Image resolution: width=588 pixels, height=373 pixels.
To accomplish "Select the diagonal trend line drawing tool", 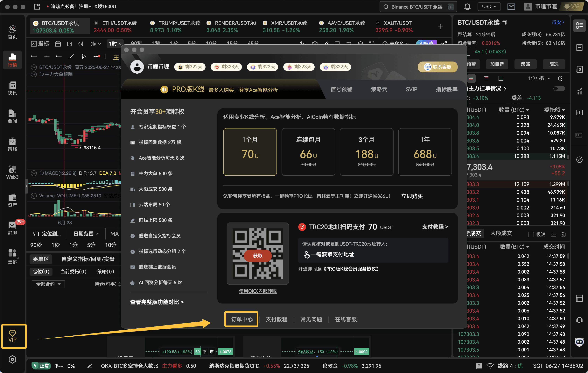I will [x=72, y=56].
